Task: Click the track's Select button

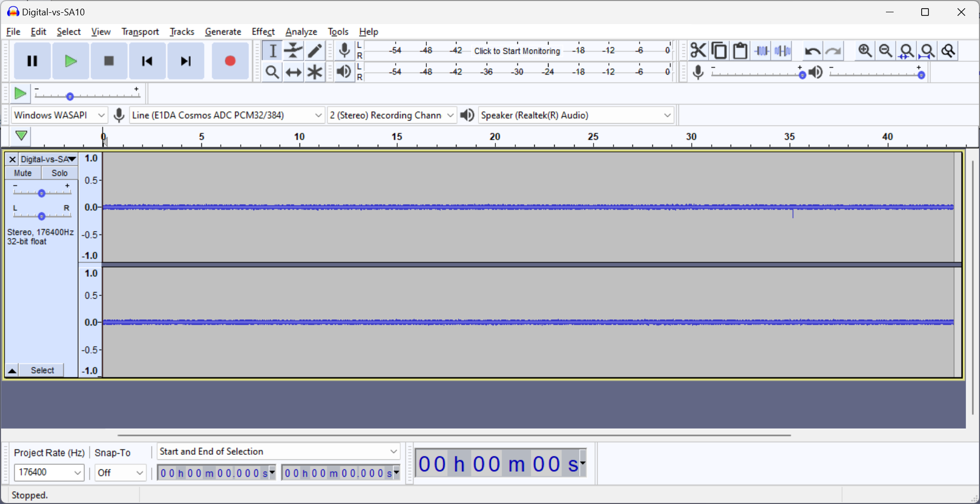Action: click(x=42, y=370)
